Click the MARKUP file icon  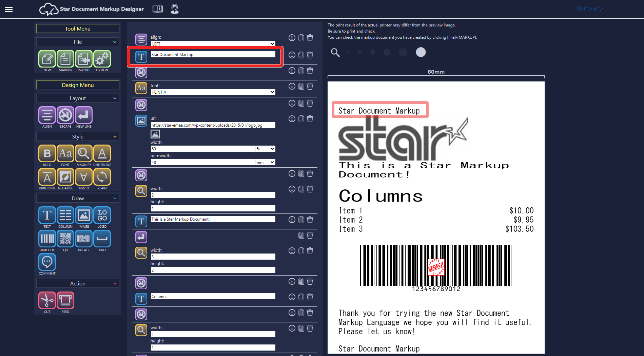pyautogui.click(x=65, y=59)
